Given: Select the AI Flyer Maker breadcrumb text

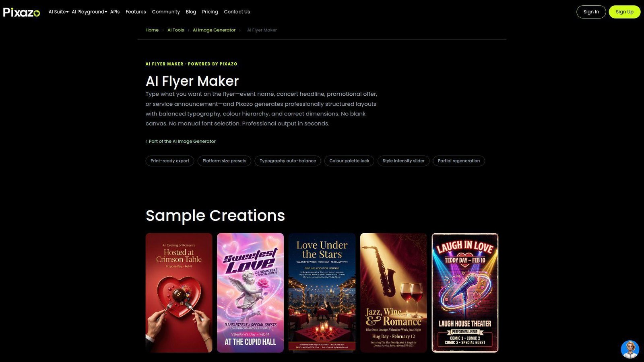Looking at the screenshot, I should coord(262,30).
